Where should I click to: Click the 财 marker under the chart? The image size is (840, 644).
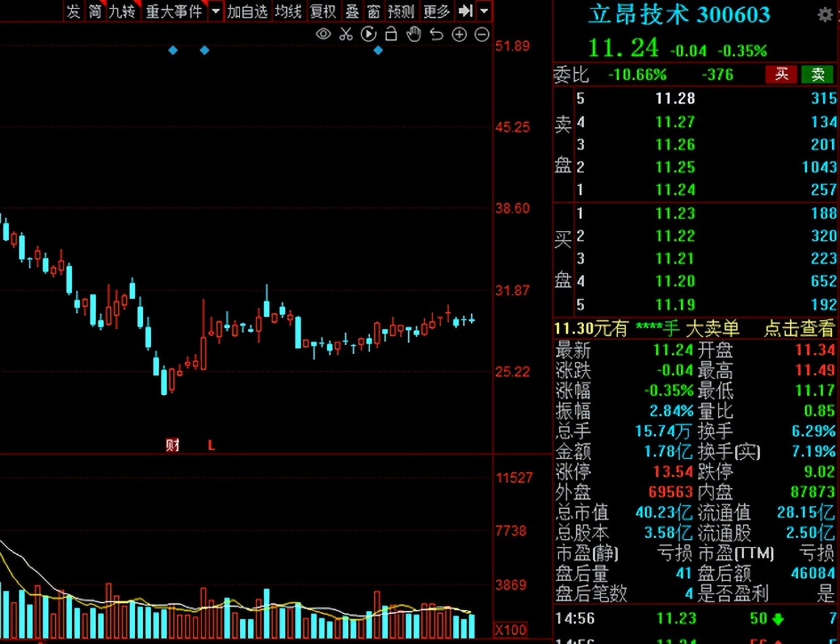coord(173,445)
